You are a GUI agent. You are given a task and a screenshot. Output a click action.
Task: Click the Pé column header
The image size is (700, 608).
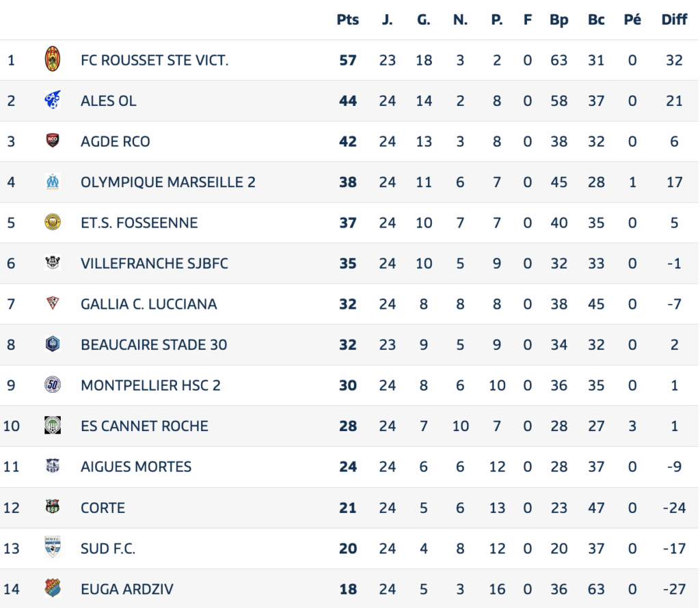(x=632, y=20)
